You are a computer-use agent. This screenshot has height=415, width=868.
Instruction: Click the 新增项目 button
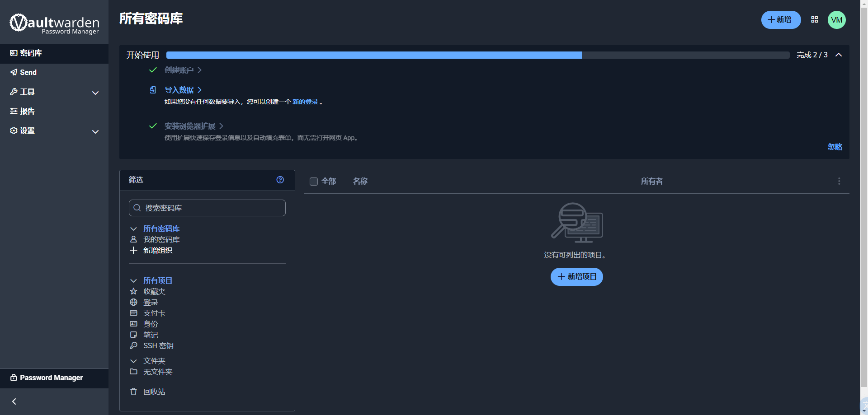[576, 276]
